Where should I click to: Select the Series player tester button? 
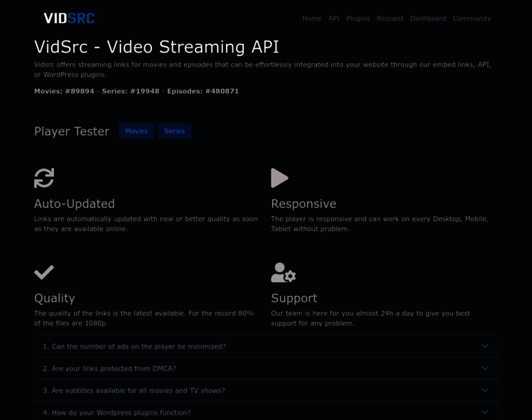coord(174,131)
